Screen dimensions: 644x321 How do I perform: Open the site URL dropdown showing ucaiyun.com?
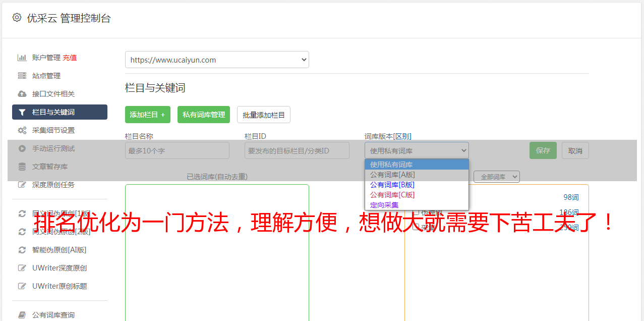point(217,60)
